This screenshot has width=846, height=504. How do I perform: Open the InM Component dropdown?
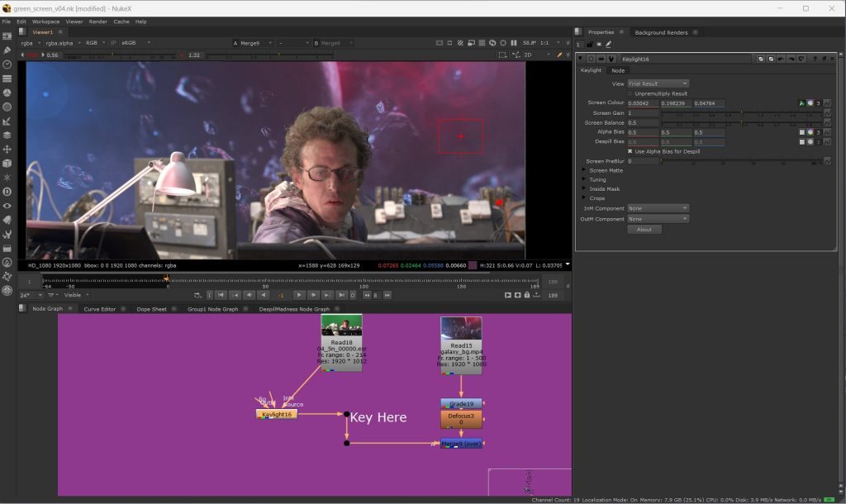pyautogui.click(x=658, y=208)
